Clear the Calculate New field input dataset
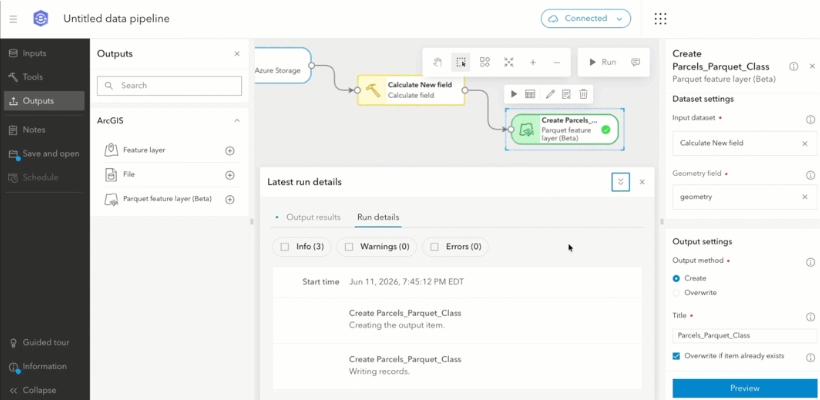The height and width of the screenshot is (400, 820). [805, 143]
